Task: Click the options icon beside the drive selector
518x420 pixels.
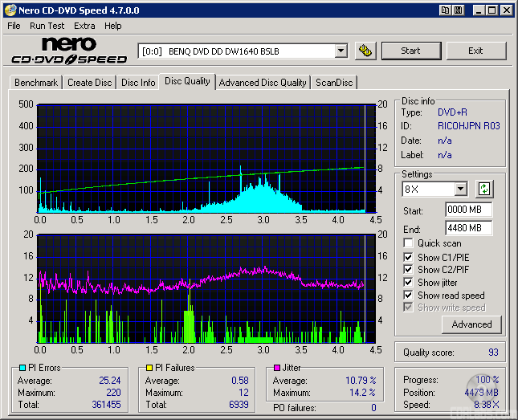Action: pos(365,51)
